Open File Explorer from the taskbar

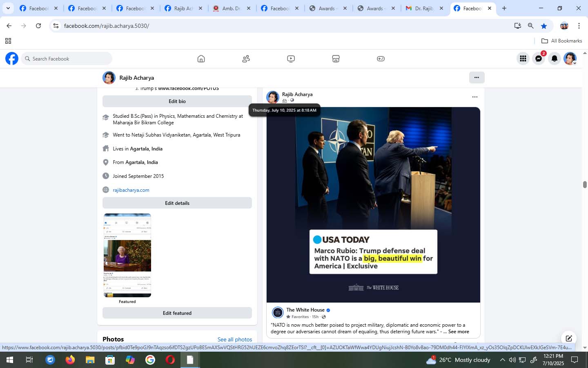pyautogui.click(x=90, y=360)
